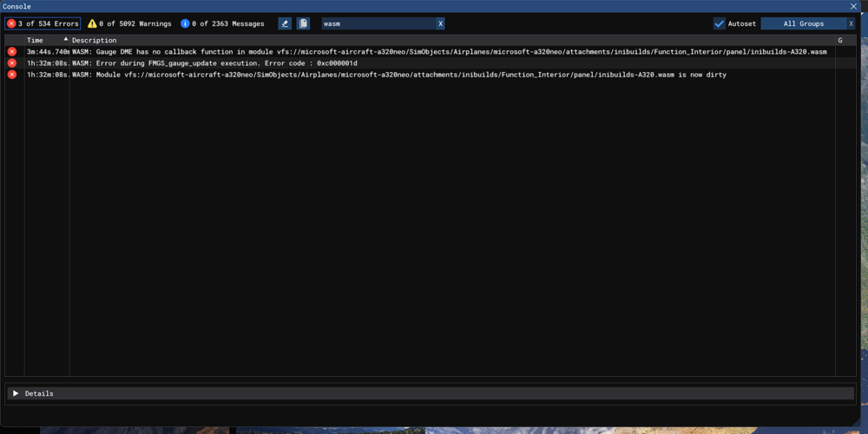Sort by the Time column header

(x=47, y=41)
